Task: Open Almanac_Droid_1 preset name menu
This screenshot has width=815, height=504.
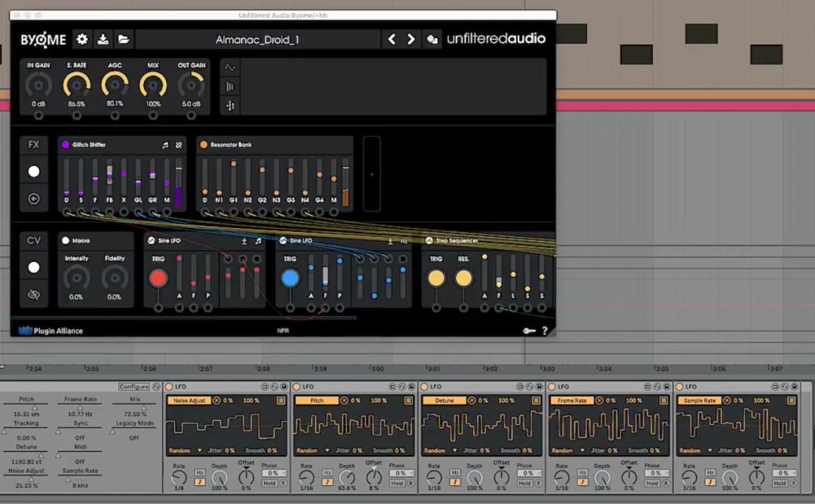Action: [257, 39]
